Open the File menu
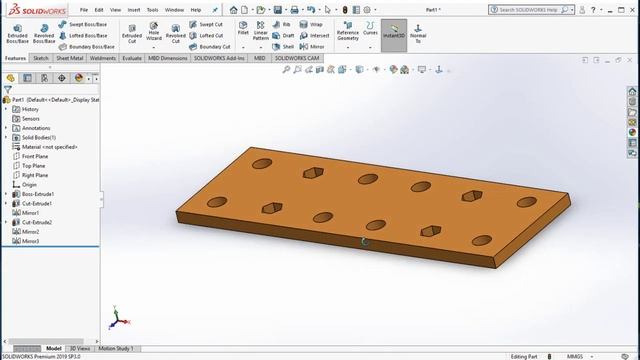Viewport: 640px width, 360px height. click(84, 10)
